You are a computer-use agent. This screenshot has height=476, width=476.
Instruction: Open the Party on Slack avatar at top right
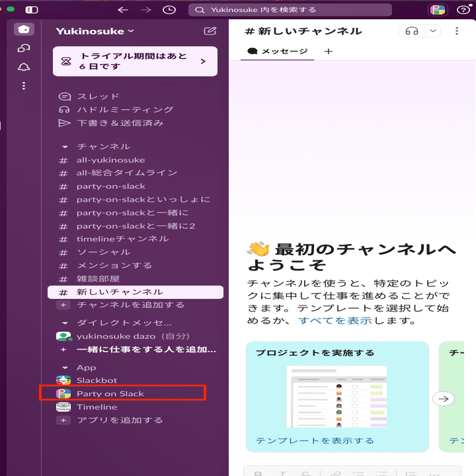click(x=438, y=10)
